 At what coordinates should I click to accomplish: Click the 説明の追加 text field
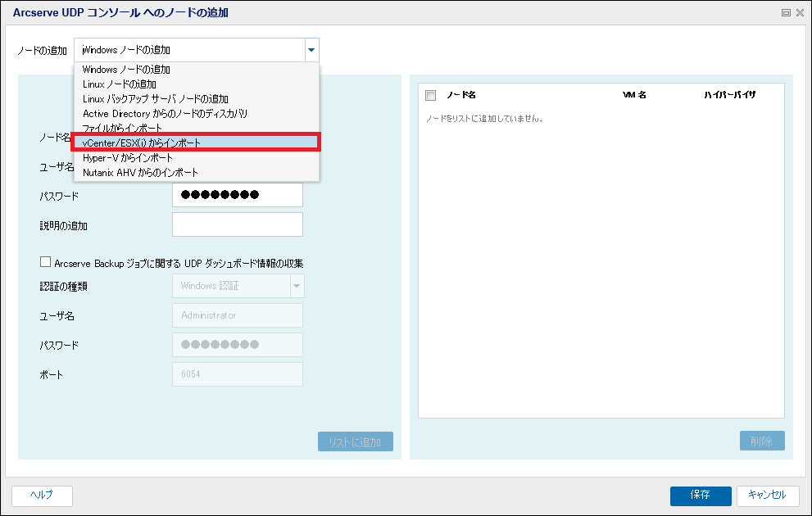point(237,224)
